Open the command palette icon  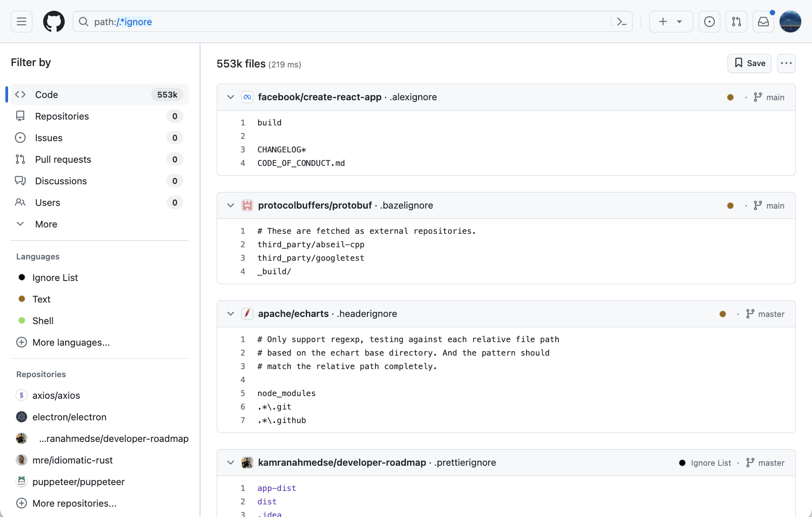[622, 22]
